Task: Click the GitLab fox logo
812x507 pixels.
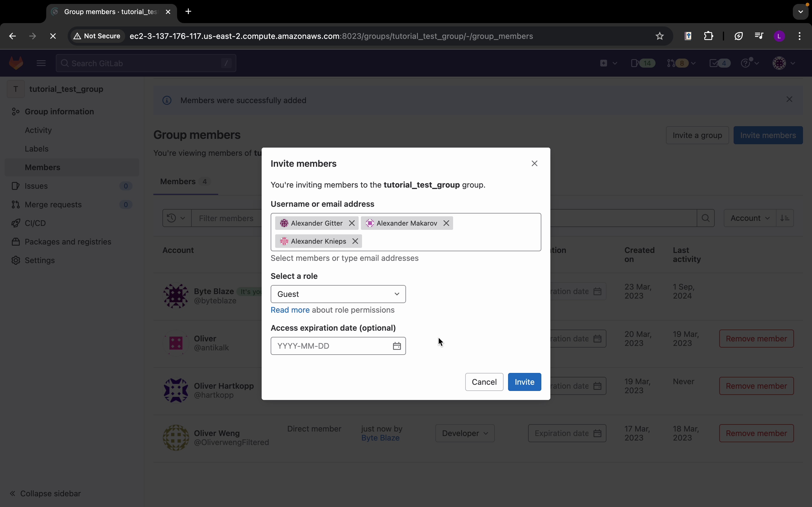Action: pos(16,63)
